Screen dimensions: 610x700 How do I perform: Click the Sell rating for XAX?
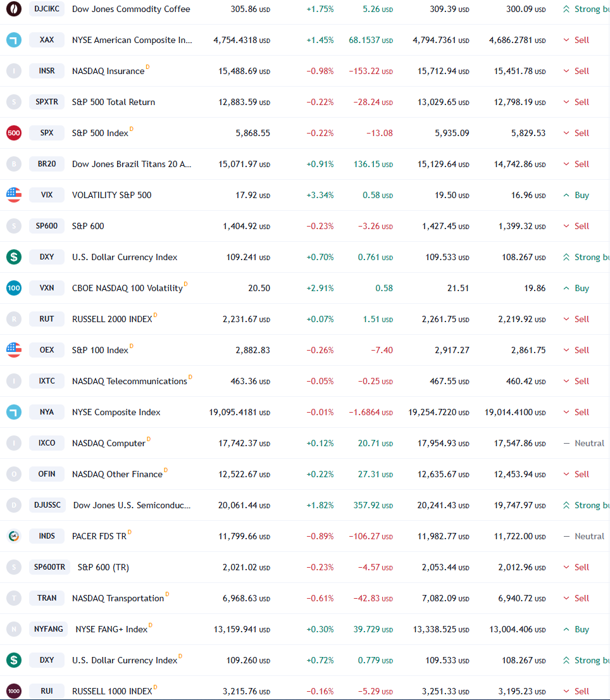pyautogui.click(x=576, y=40)
